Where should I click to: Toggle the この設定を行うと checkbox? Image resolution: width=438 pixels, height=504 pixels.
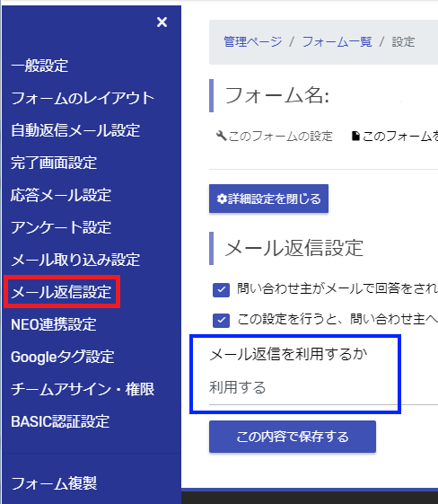(222, 320)
